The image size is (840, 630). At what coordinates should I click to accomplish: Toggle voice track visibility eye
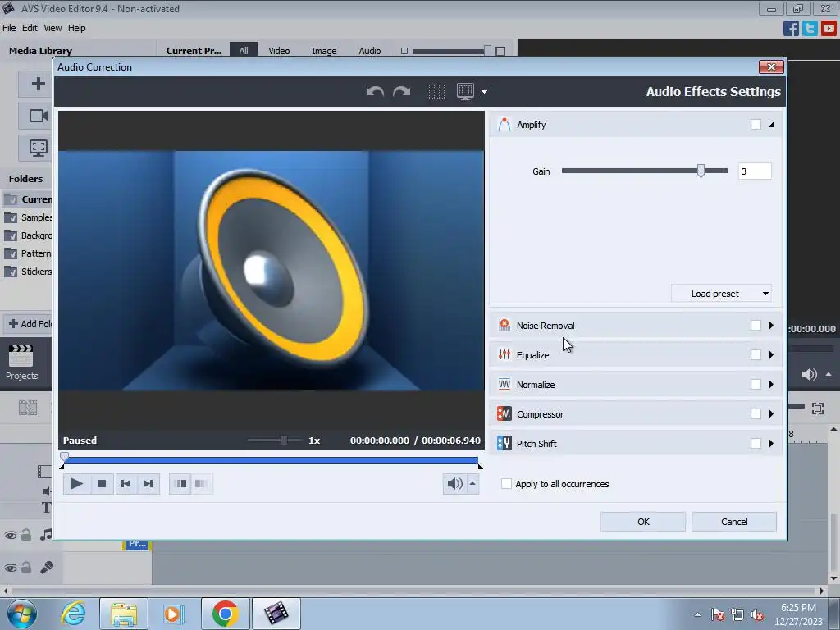[10, 568]
